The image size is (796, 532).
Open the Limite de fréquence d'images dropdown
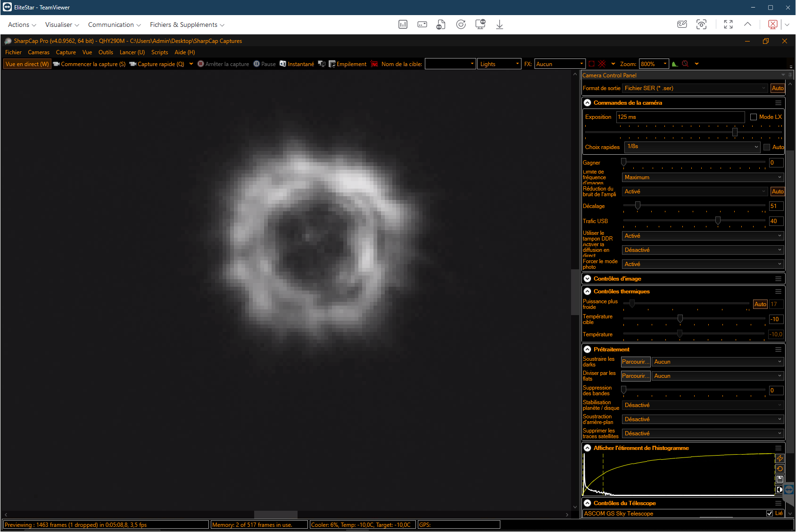[x=703, y=177]
